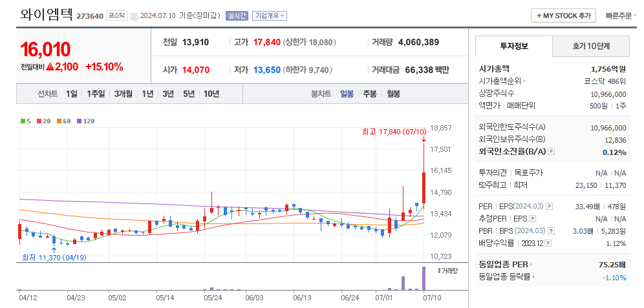Click the 시가총액순위 link label
The width and height of the screenshot is (644, 308).
[500, 81]
